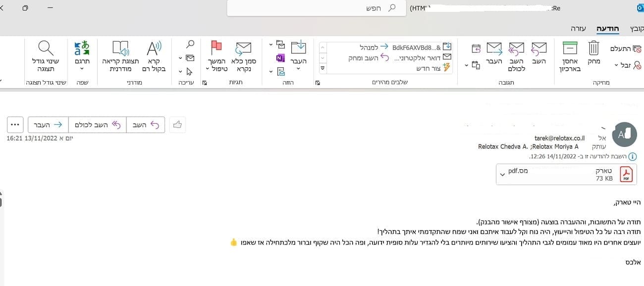644x286 pixels.
Task: Open the PDF attachment dropdown arrow
Action: coord(502,174)
